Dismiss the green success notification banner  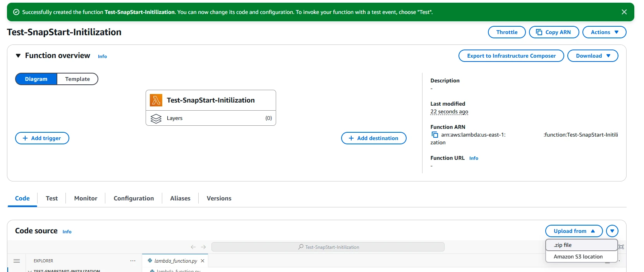click(624, 12)
